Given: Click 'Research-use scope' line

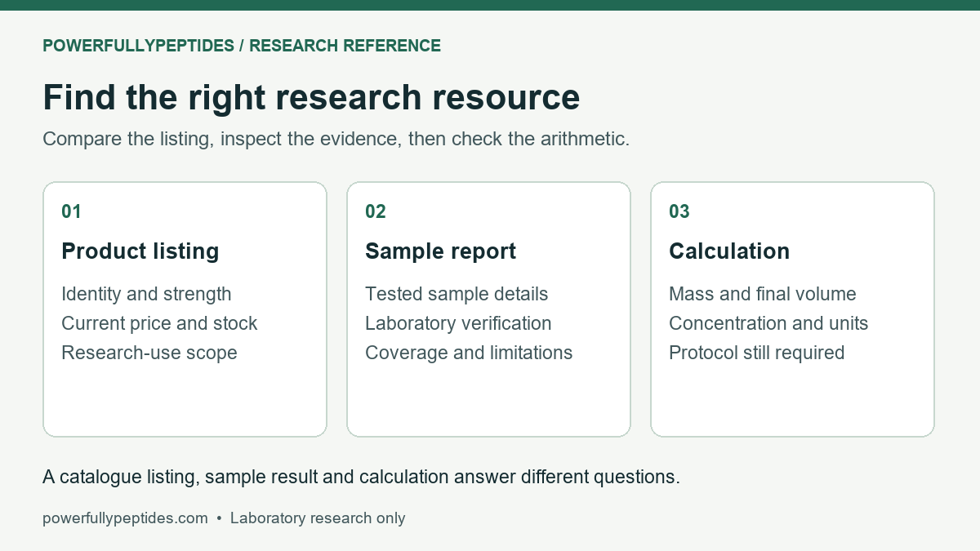Looking at the screenshot, I should 149,353.
